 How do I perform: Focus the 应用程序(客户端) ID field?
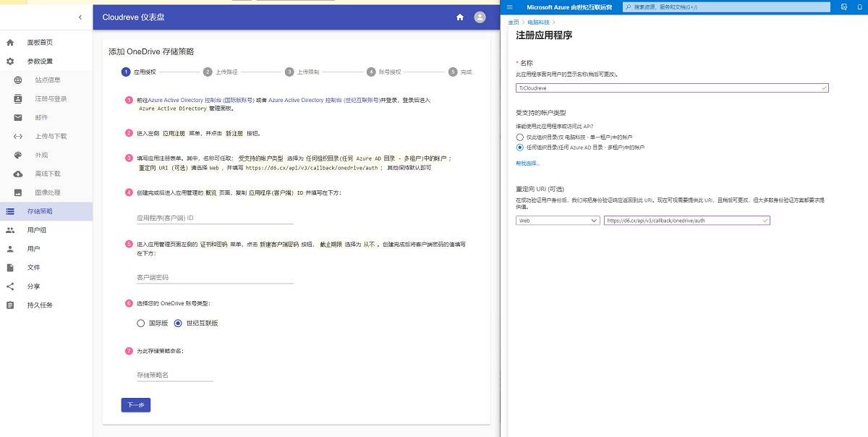[215, 217]
